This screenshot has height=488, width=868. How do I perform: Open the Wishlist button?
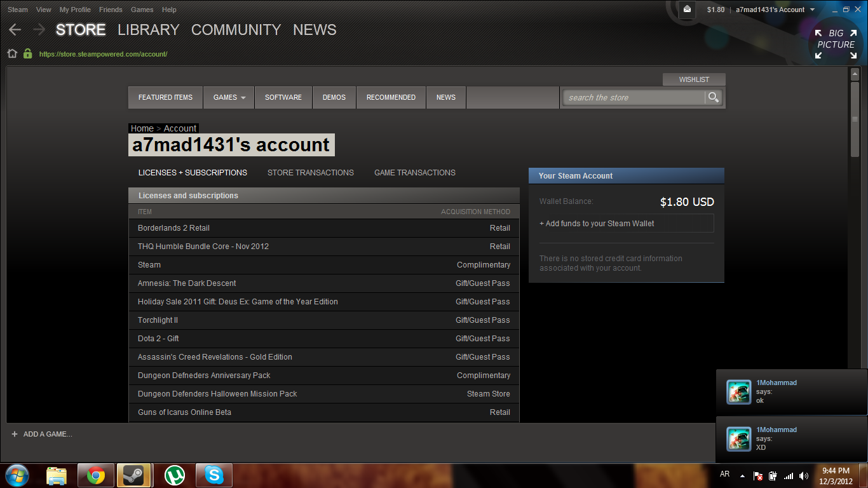tap(694, 79)
